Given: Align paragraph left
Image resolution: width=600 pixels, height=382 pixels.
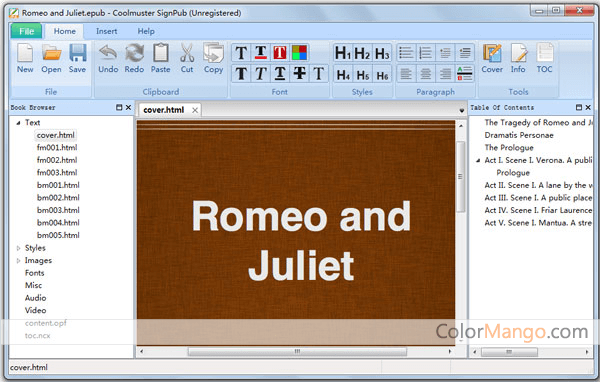Looking at the screenshot, I should 406,73.
